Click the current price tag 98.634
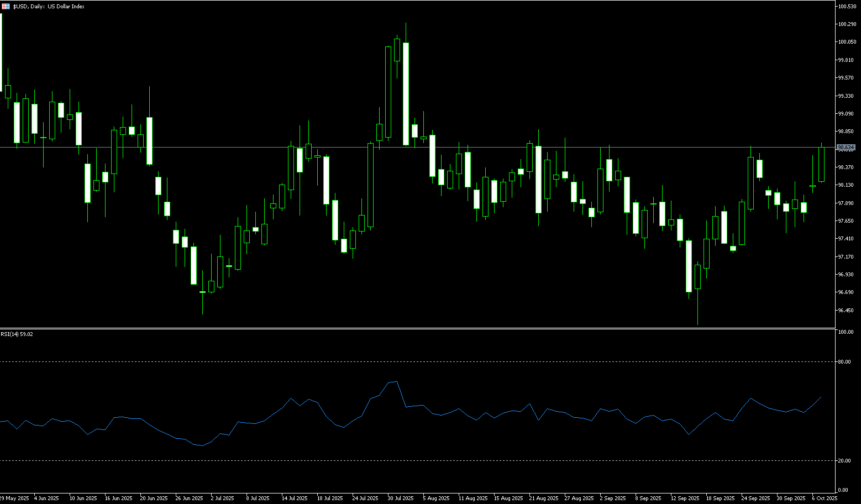The height and width of the screenshot is (504, 861). (x=846, y=148)
